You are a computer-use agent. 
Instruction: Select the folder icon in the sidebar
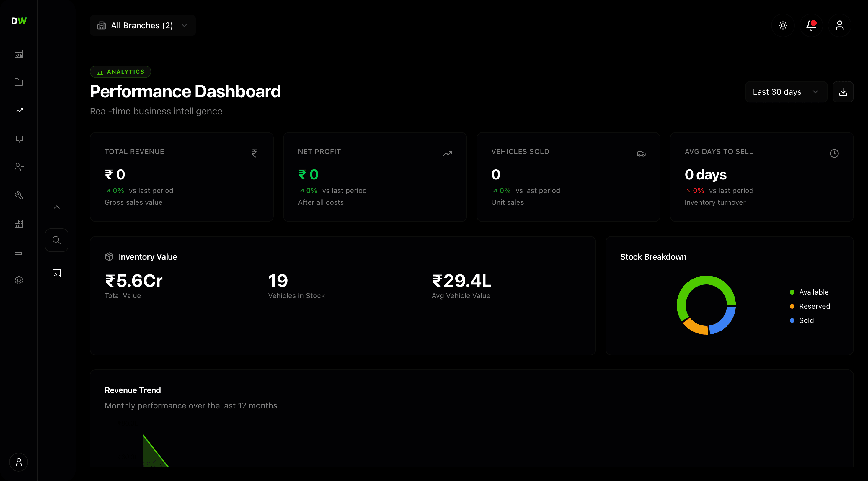(19, 82)
